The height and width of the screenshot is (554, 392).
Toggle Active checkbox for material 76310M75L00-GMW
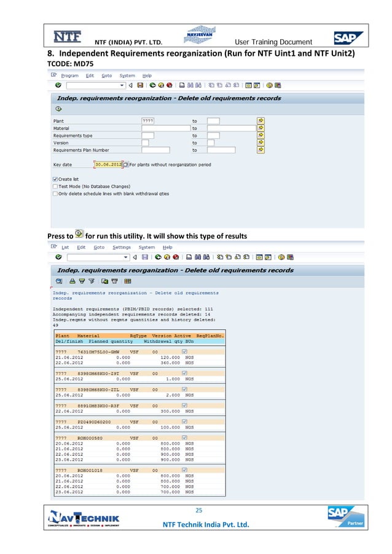click(x=184, y=351)
